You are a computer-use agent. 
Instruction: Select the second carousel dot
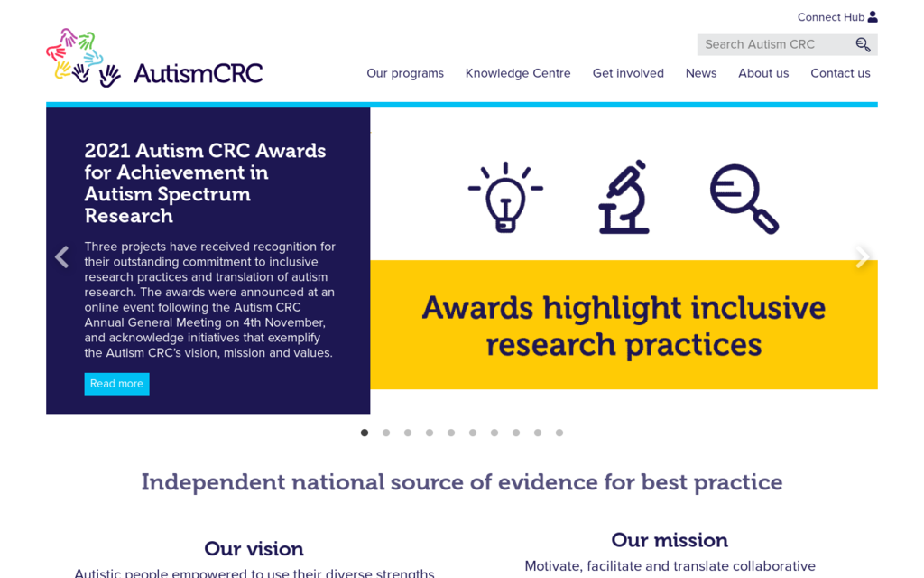(386, 433)
